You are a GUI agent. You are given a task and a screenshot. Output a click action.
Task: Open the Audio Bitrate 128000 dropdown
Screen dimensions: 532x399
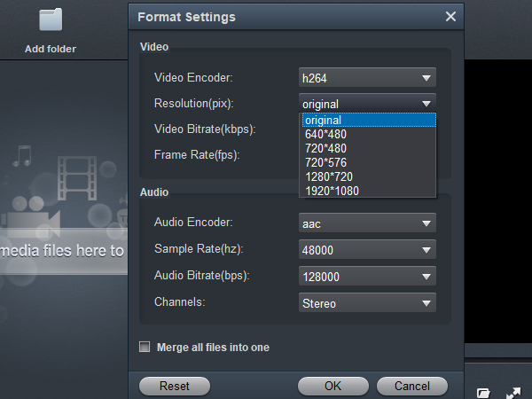[x=367, y=276]
